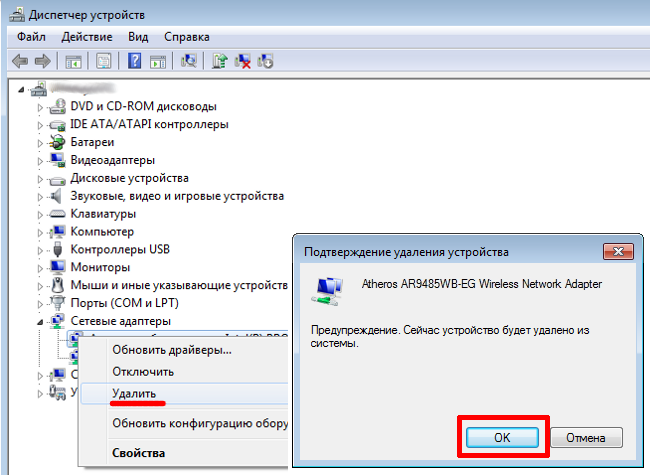Select Обновить драйверы in context menu
The height and width of the screenshot is (475, 650).
coord(171,350)
